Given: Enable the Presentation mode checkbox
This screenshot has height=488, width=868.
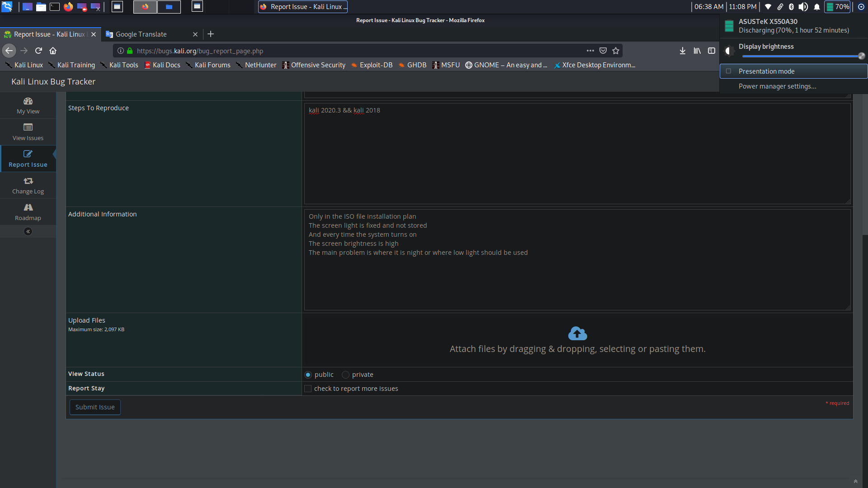Looking at the screenshot, I should pos(728,71).
